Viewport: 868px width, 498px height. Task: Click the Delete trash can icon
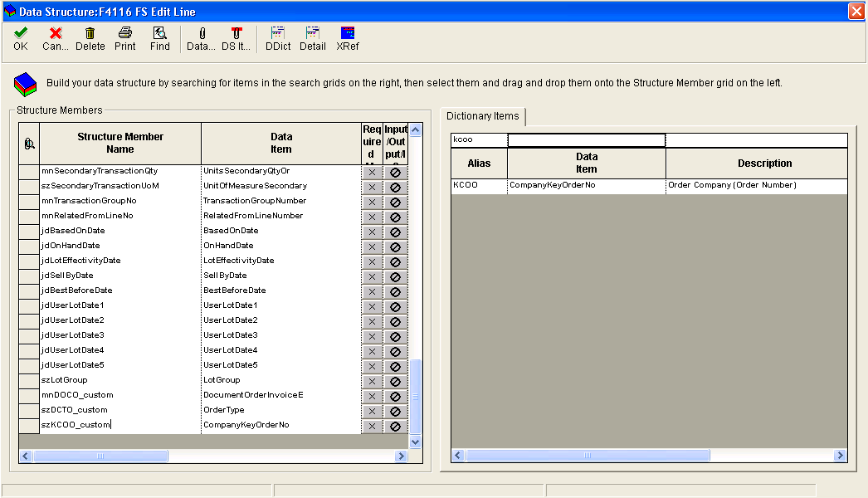[x=90, y=33]
